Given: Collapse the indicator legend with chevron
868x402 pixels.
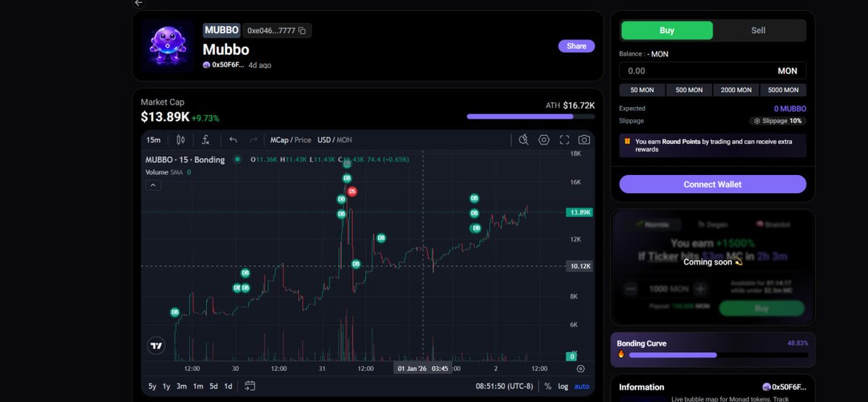Looking at the screenshot, I should click(x=153, y=185).
